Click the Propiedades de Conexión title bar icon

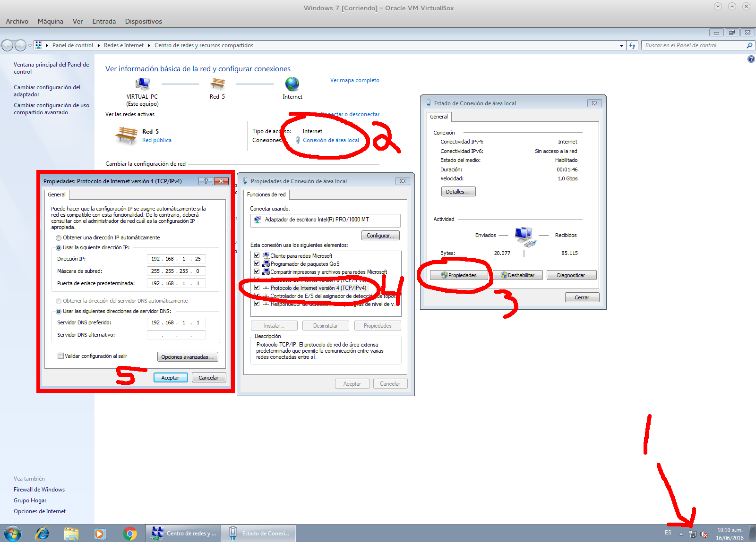[245, 181]
